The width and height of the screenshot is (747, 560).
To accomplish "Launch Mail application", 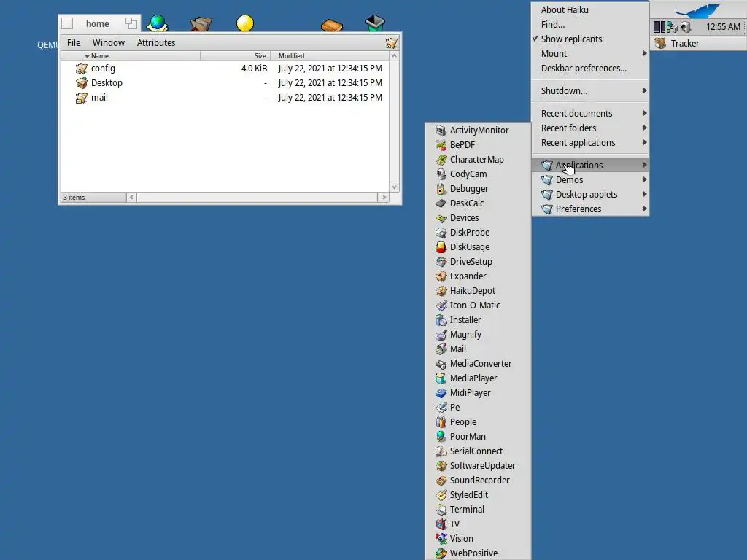I will (478, 349).
